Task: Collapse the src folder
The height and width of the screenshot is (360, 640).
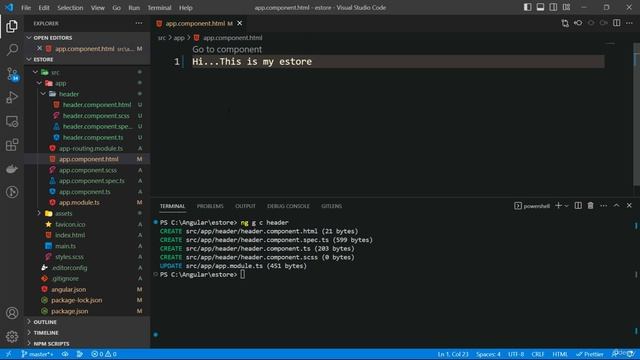Action: point(35,72)
